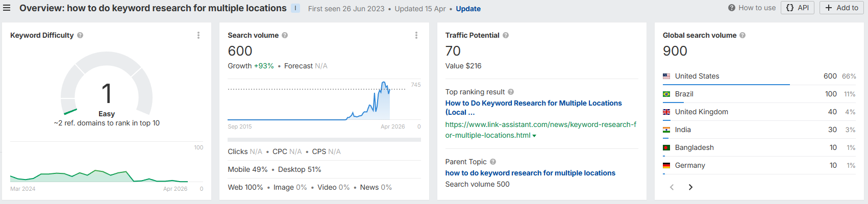Select the Germany country row

pyautogui.click(x=759, y=165)
